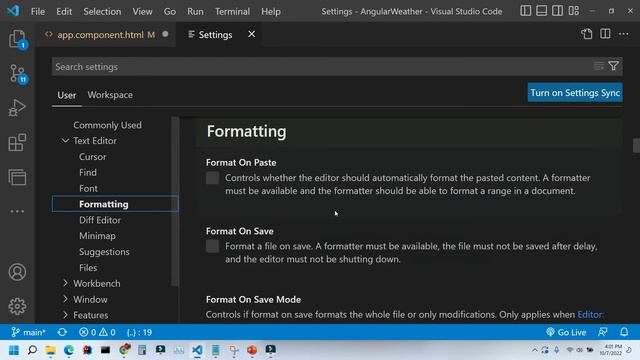Select Minimap in settings tree
This screenshot has width=640, height=360.
(x=97, y=236)
